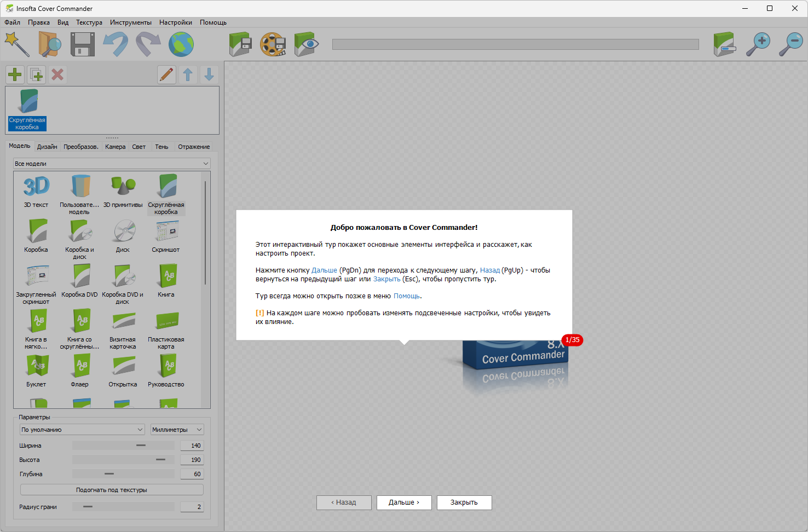The image size is (808, 532).
Task: Pick the Открытка model icon
Action: coord(123,371)
